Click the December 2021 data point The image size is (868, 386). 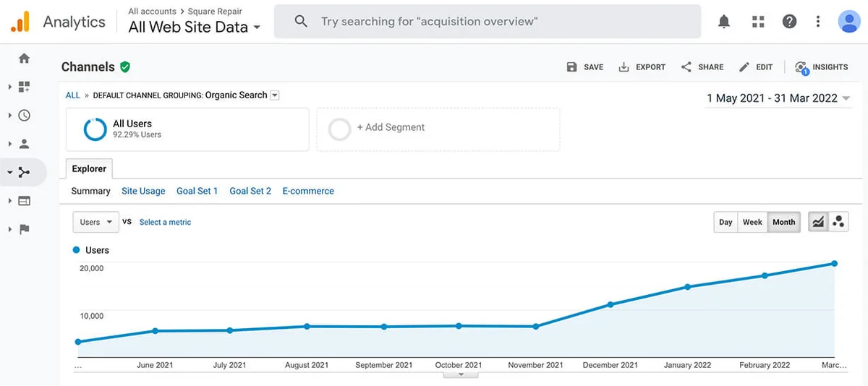click(x=610, y=304)
